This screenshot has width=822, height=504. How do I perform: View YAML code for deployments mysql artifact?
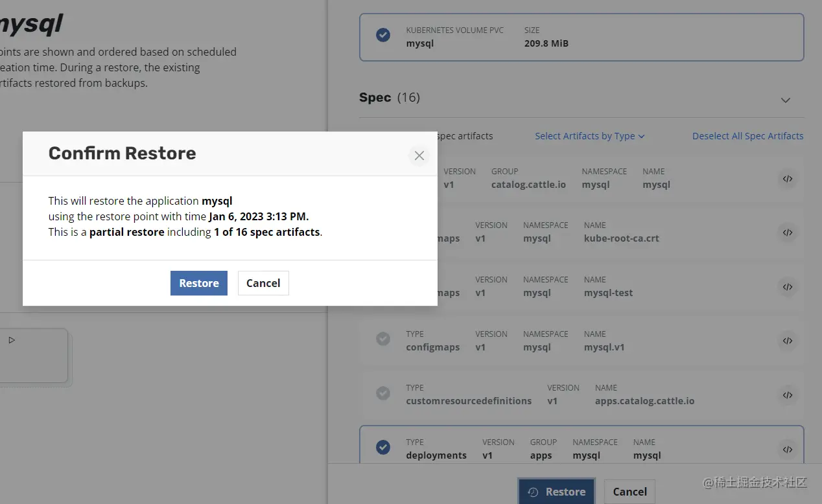point(788,449)
